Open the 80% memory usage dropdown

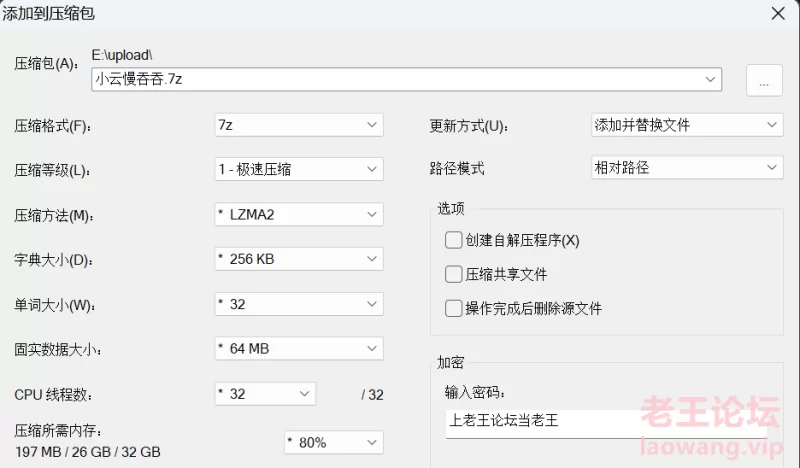334,442
